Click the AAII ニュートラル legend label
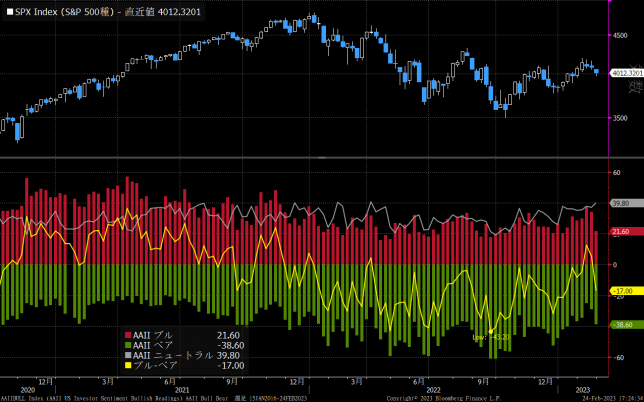Viewport: 644px width, 402px height. [x=173, y=356]
